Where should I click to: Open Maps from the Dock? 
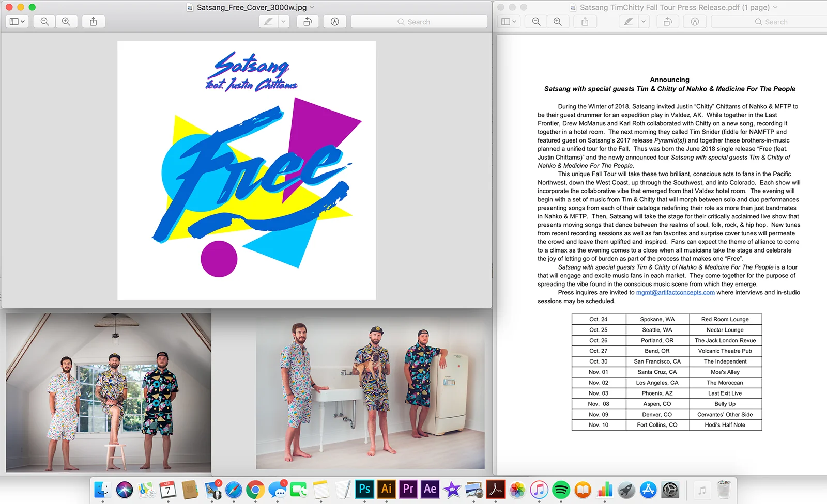pos(146,489)
